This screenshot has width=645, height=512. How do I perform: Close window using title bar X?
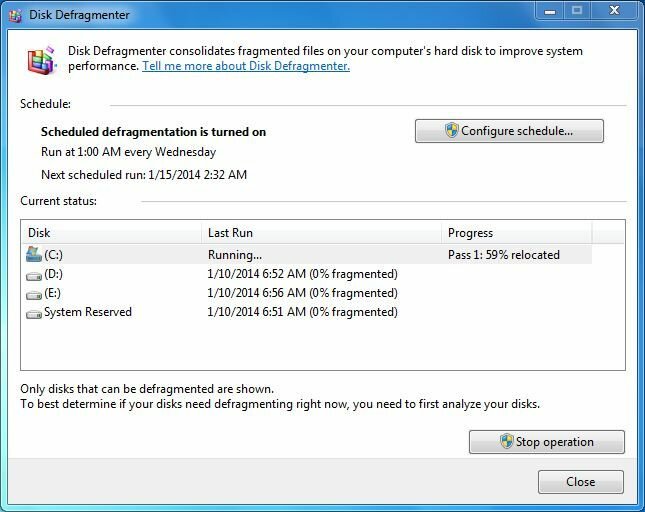[x=614, y=11]
